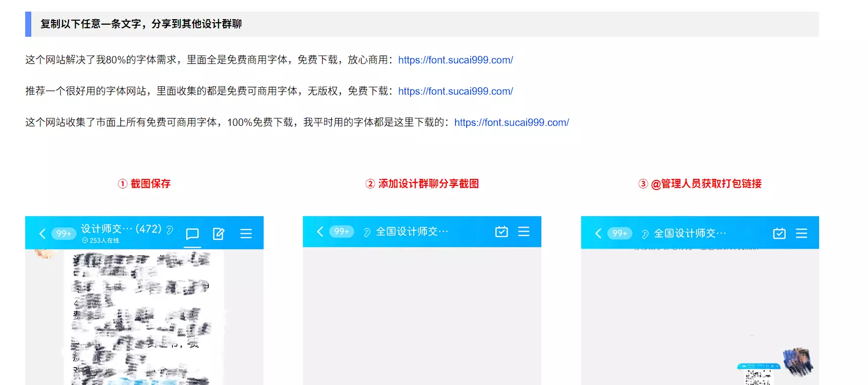The image size is (868, 385).
Task: Tap back arrow in 设计师交…(472) chat header
Action: click(x=42, y=233)
